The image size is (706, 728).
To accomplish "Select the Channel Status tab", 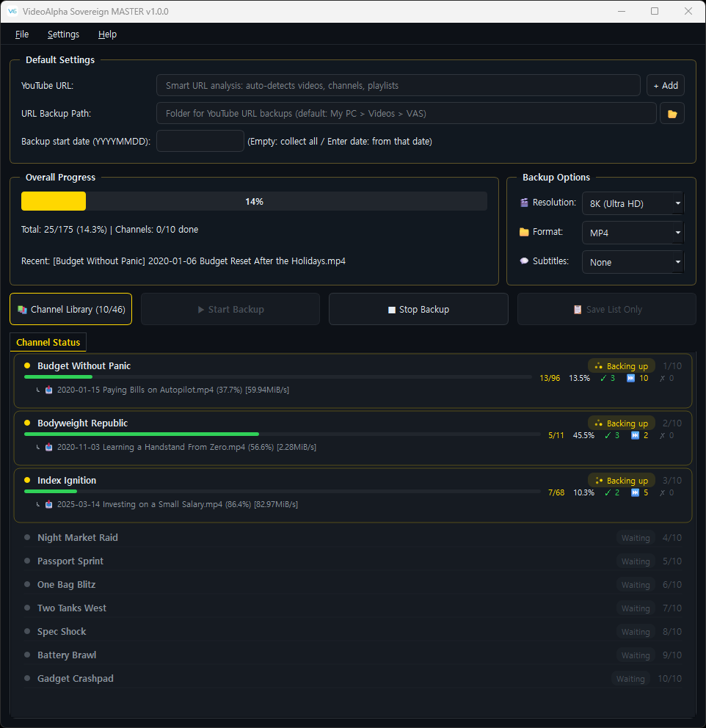I will tap(48, 342).
